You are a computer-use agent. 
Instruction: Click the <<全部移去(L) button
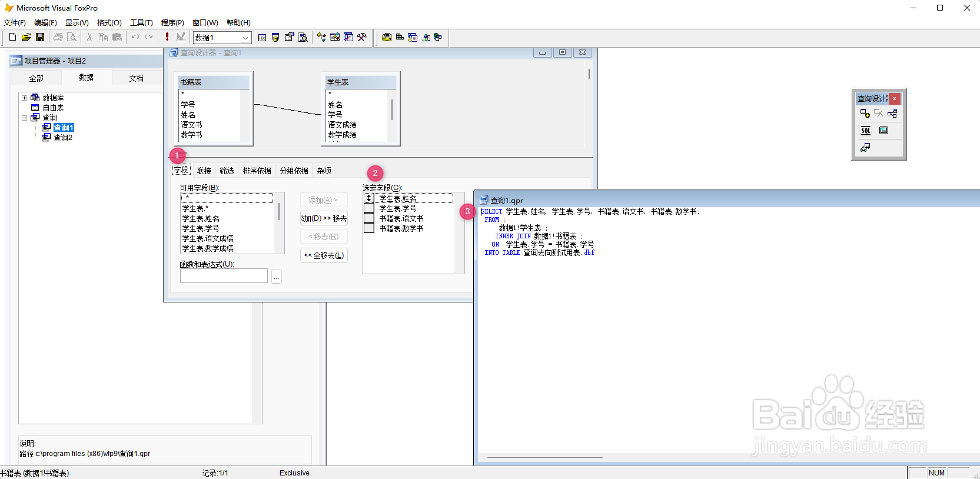324,255
